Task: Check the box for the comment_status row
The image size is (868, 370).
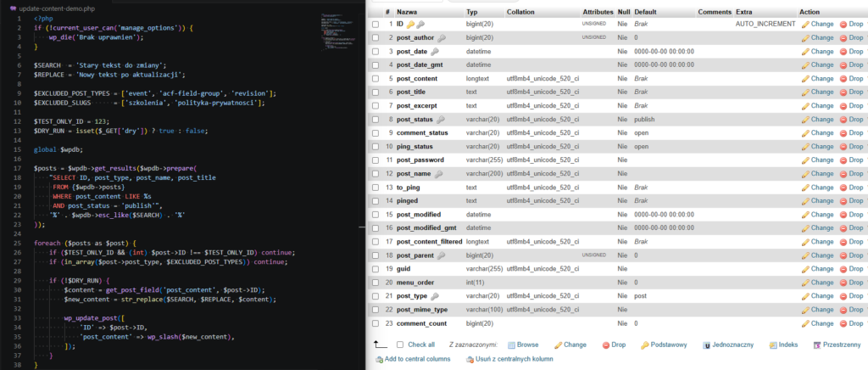Action: tap(376, 133)
